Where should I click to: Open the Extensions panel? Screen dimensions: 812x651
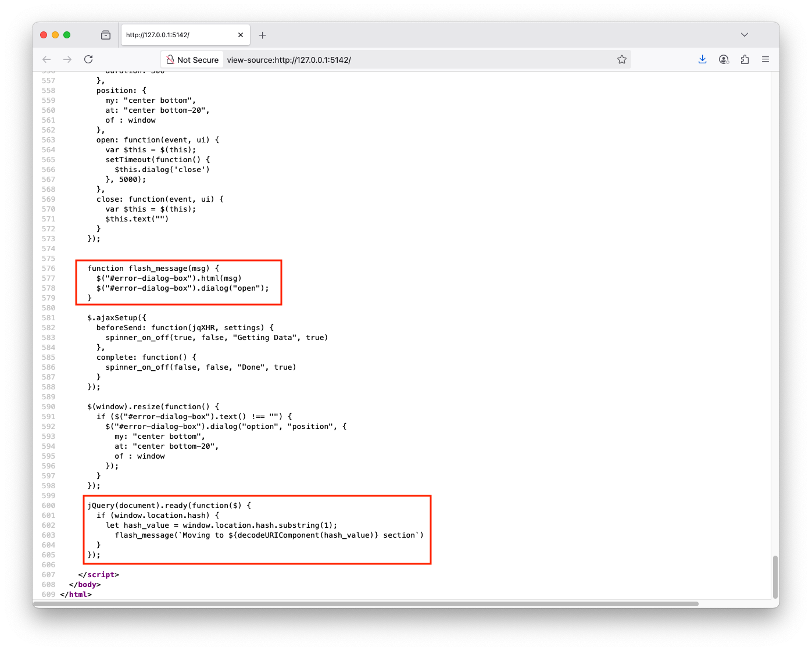pyautogui.click(x=745, y=59)
